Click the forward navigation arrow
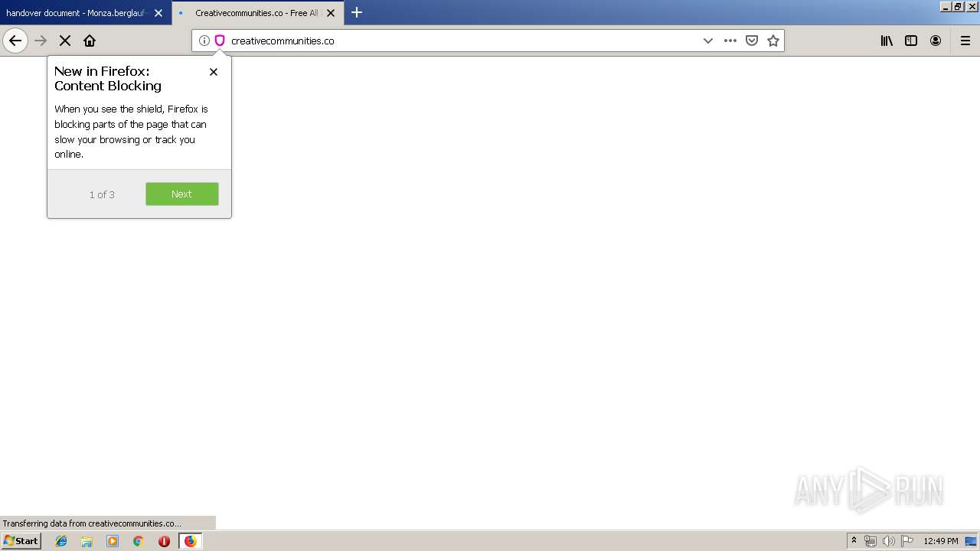Image resolution: width=980 pixels, height=551 pixels. [x=41, y=41]
